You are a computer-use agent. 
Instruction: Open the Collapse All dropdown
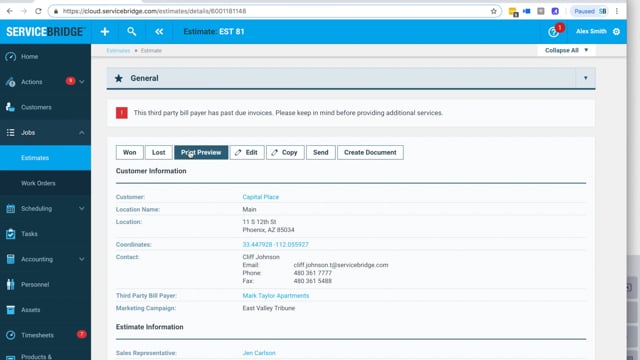567,50
